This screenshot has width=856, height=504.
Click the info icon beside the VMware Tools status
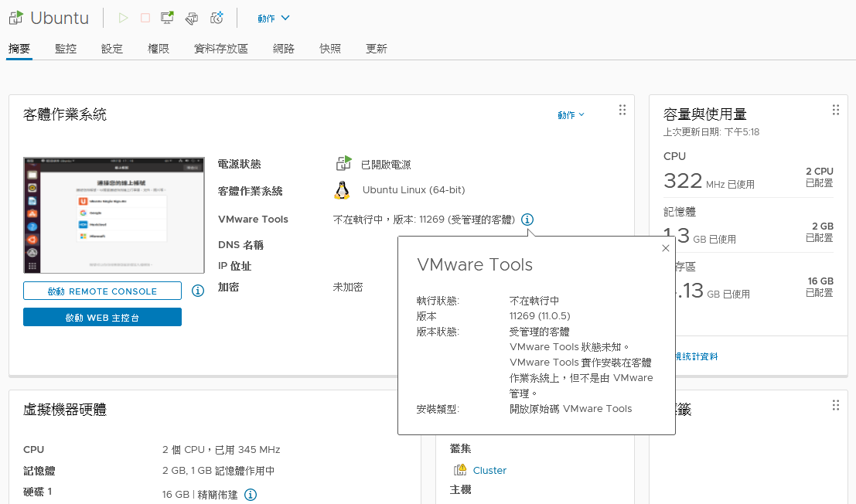(x=527, y=220)
